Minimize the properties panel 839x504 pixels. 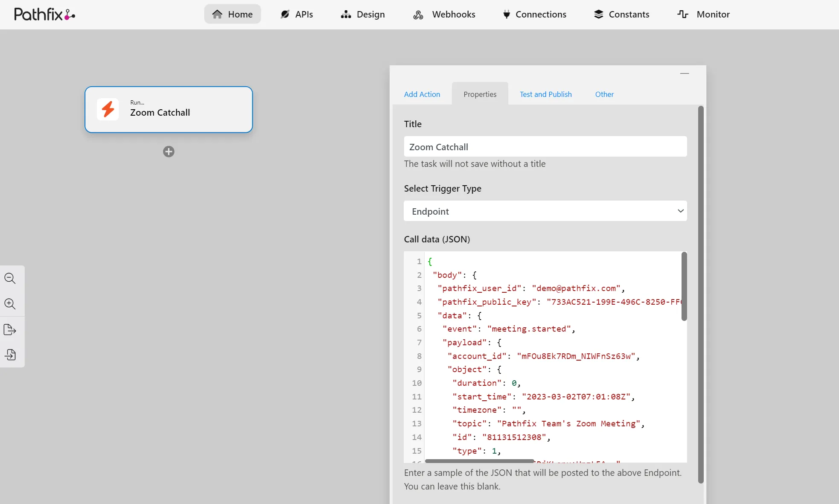coord(685,73)
